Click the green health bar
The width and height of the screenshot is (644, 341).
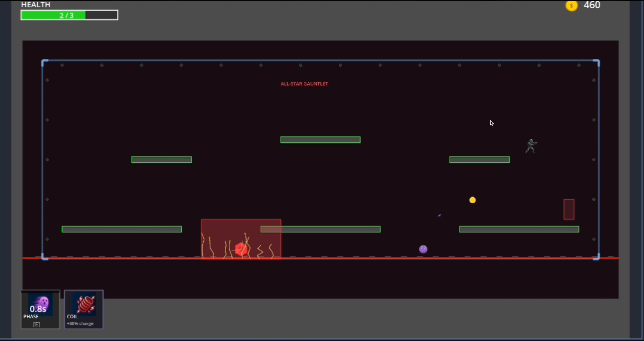[x=69, y=15]
